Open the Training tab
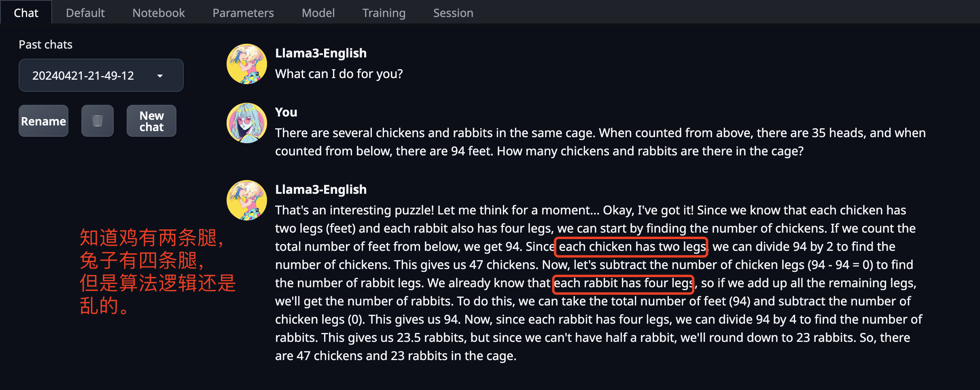The height and width of the screenshot is (390, 980). (x=384, y=13)
